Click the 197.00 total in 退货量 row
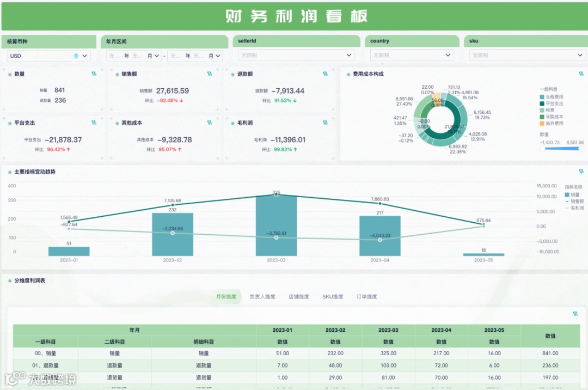The width and height of the screenshot is (588, 390). 550,377
